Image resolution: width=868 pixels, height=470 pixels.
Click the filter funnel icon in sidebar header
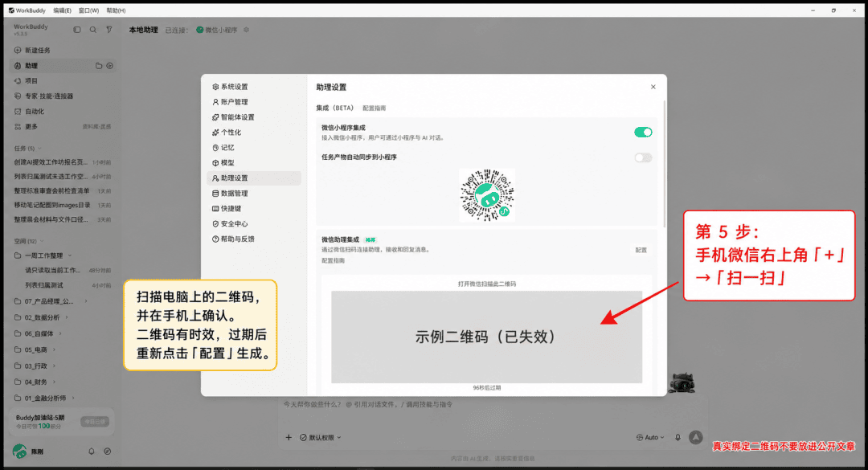pos(109,30)
